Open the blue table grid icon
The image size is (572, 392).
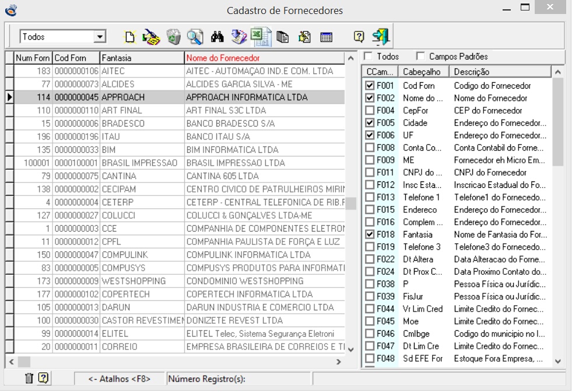click(326, 37)
